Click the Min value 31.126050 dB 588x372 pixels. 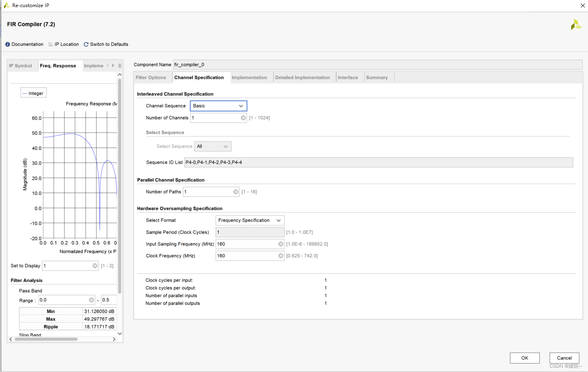point(99,311)
